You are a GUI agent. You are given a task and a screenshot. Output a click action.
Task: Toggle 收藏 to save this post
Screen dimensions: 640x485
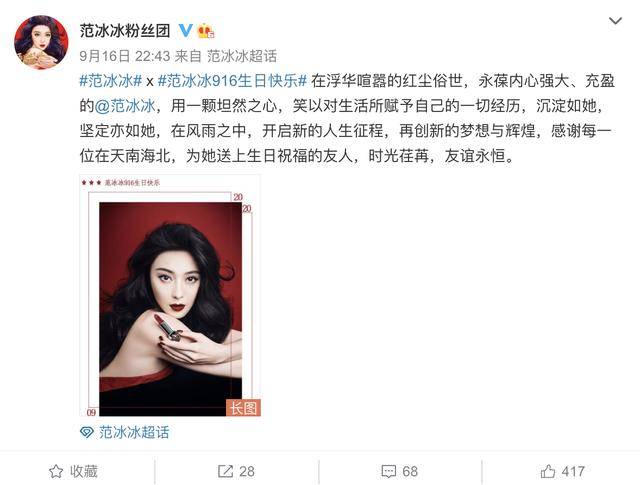click(73, 472)
